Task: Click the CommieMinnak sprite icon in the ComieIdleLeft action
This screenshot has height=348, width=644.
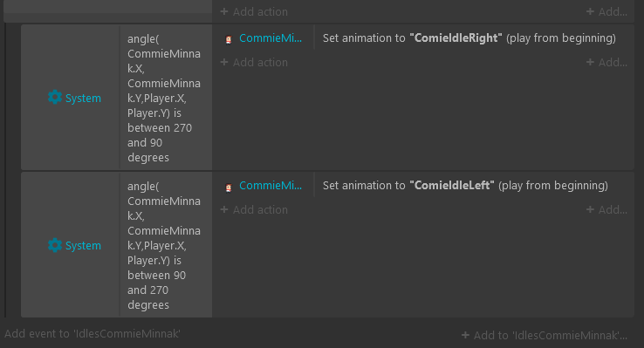Action: (229, 188)
